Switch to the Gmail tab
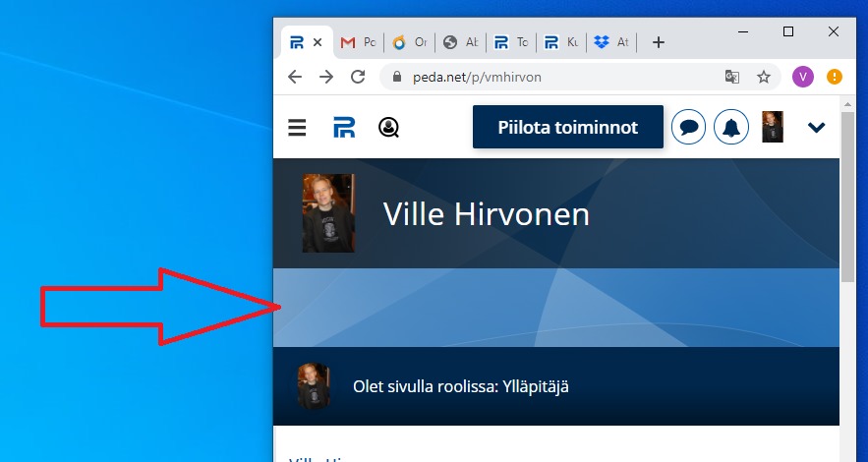868x462 pixels. pos(357,42)
